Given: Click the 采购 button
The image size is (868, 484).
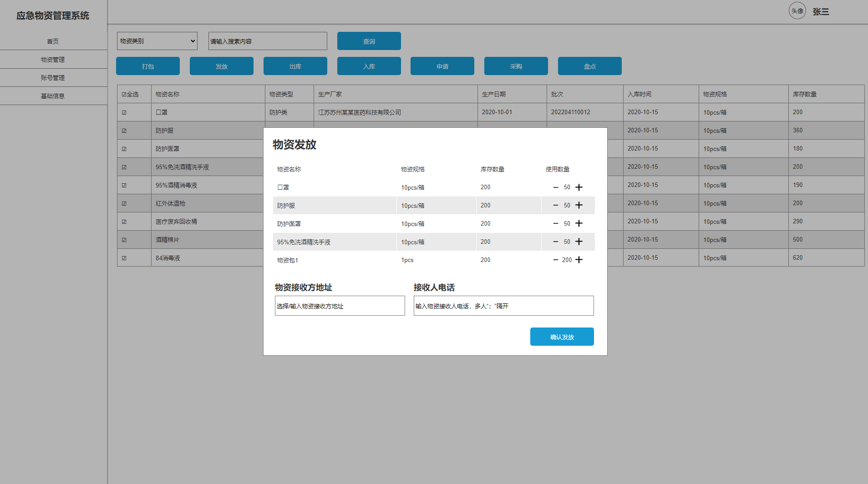Looking at the screenshot, I should [516, 66].
